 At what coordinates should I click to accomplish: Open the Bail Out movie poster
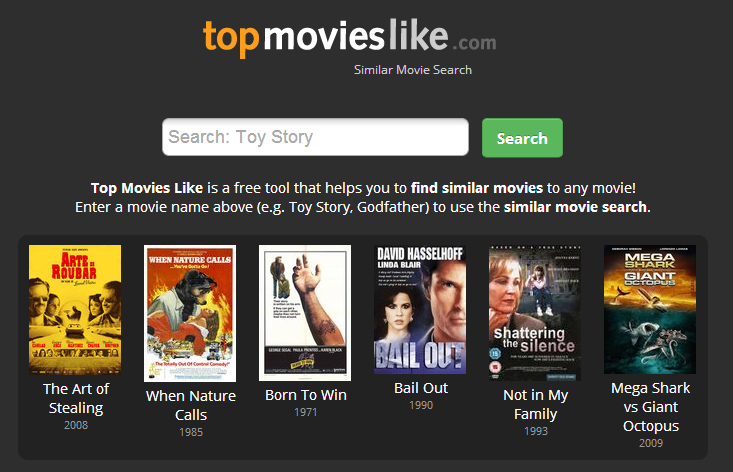420,309
